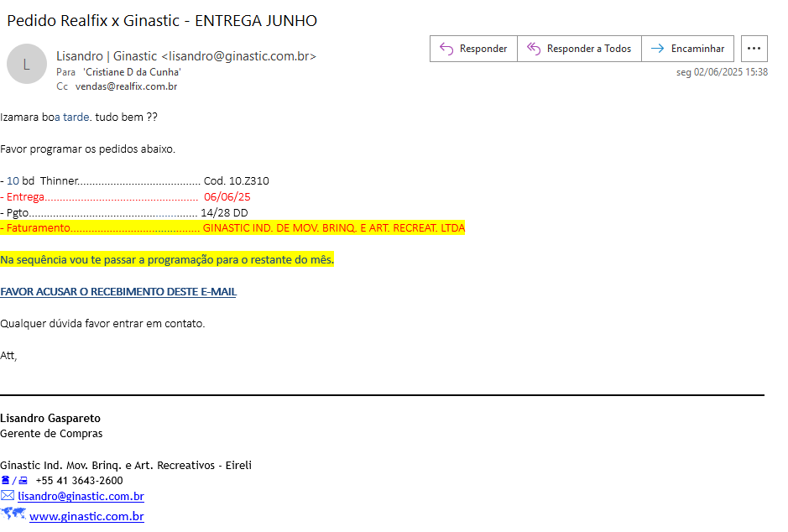Click the phone number +55 41 3643-2600
Image resolution: width=788 pixels, height=532 pixels.
click(x=79, y=481)
